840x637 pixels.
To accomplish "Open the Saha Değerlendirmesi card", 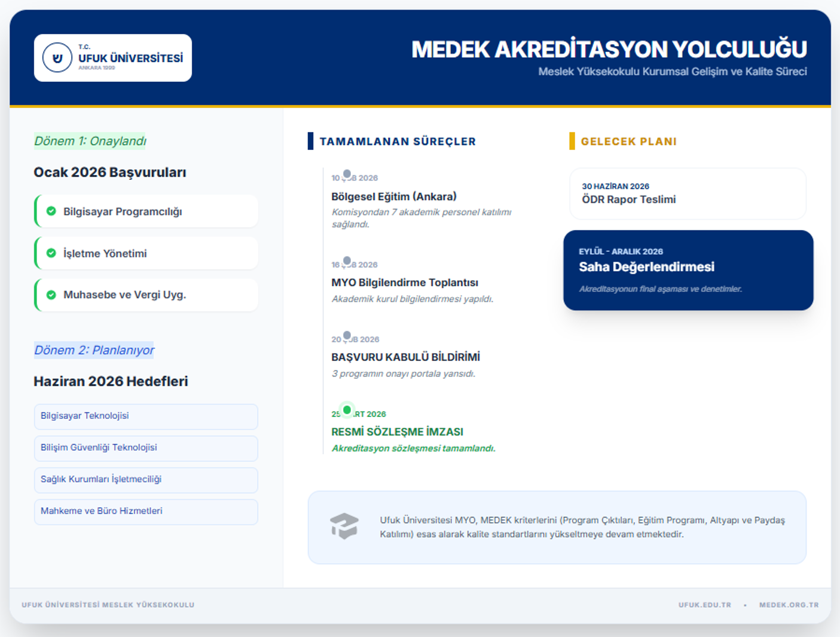I will point(688,269).
